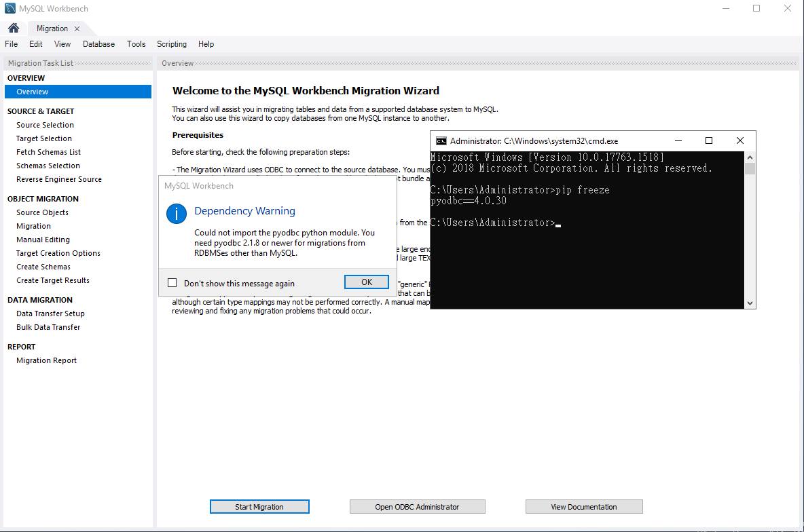The height and width of the screenshot is (532, 804).
Task: Select the Migration step under Object Migration
Action: coord(34,226)
